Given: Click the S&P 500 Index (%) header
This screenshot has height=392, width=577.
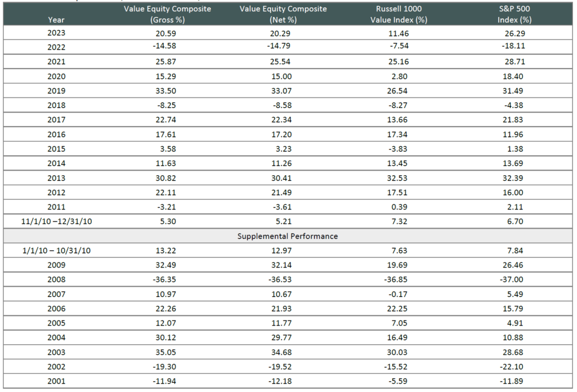Looking at the screenshot, I should coord(514,14).
